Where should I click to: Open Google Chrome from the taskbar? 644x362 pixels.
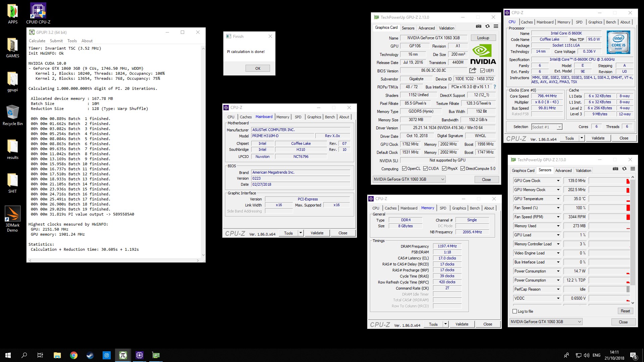click(x=74, y=355)
